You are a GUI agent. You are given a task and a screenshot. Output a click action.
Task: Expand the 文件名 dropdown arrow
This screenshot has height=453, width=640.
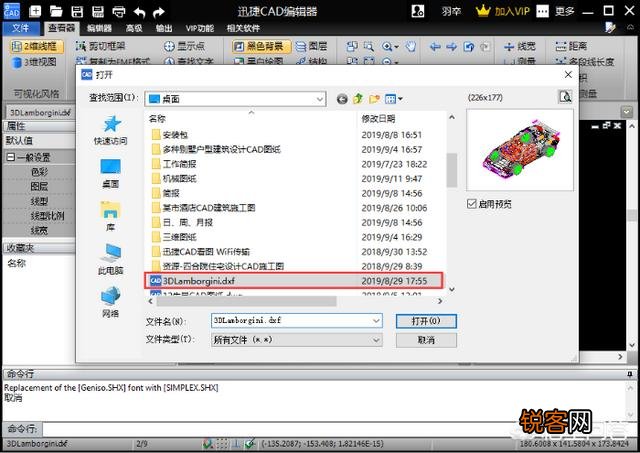tap(376, 321)
